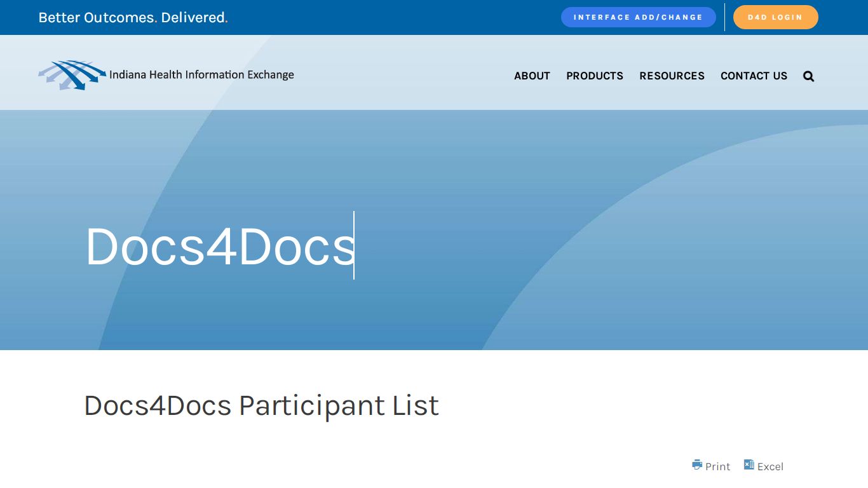Go to Contact Us page
Screen dimensions: 868x488
pos(754,76)
